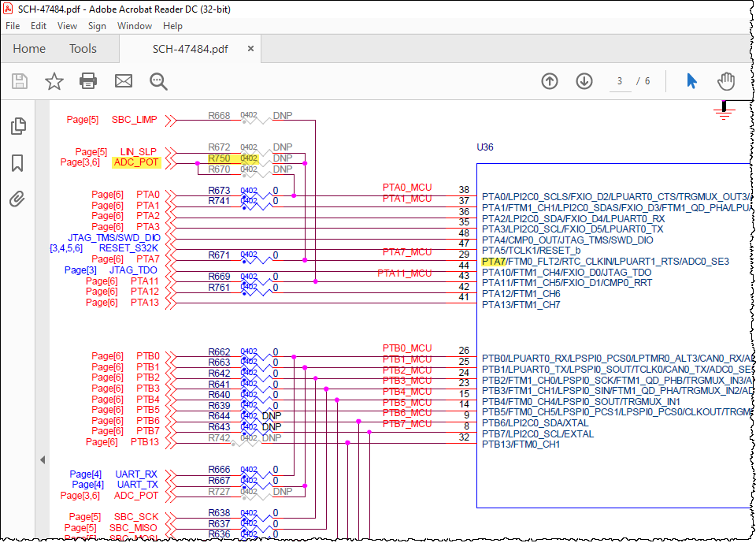The image size is (756, 543).
Task: Activate the Selection arrow tool
Action: tap(691, 81)
